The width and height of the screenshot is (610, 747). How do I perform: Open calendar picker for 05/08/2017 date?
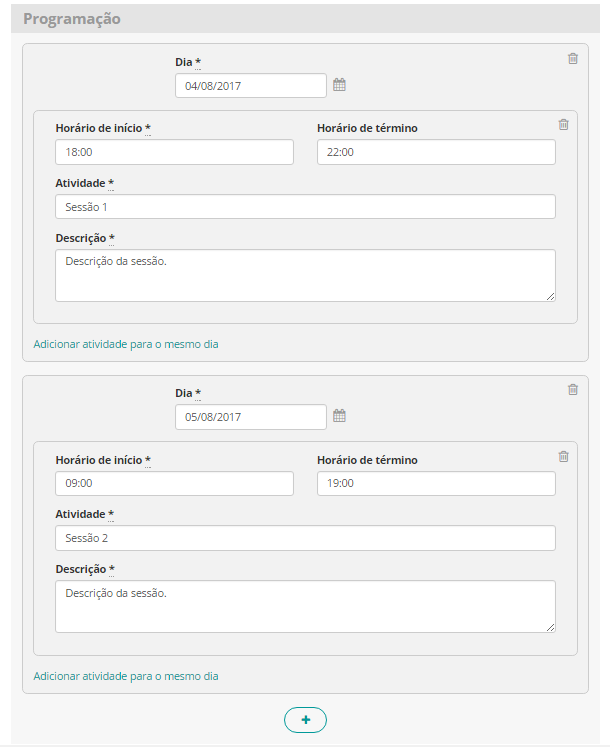(339, 416)
